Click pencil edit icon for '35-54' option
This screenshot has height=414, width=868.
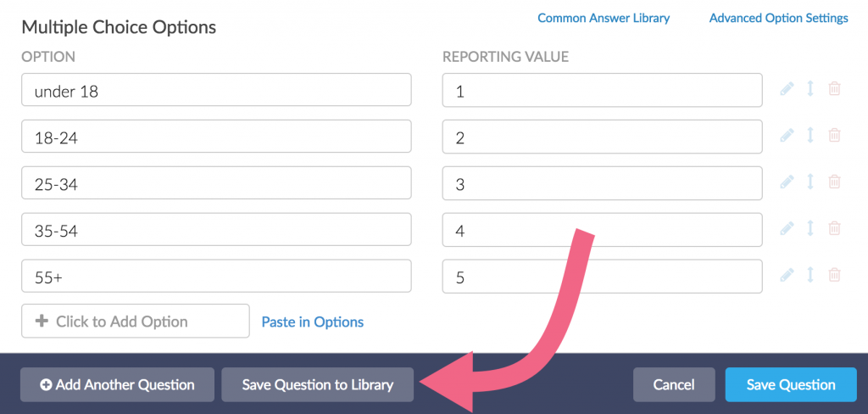click(787, 228)
